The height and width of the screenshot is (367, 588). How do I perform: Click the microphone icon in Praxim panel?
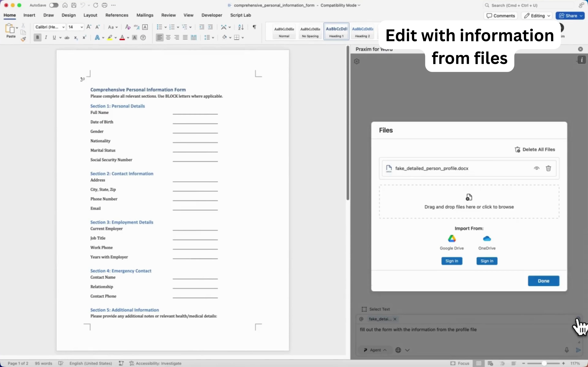[566, 350]
